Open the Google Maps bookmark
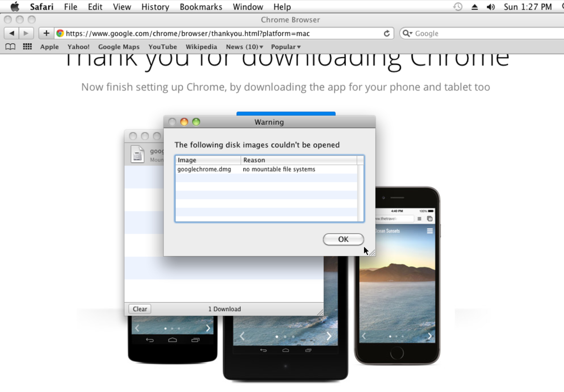This screenshot has width=564, height=392. (119, 47)
